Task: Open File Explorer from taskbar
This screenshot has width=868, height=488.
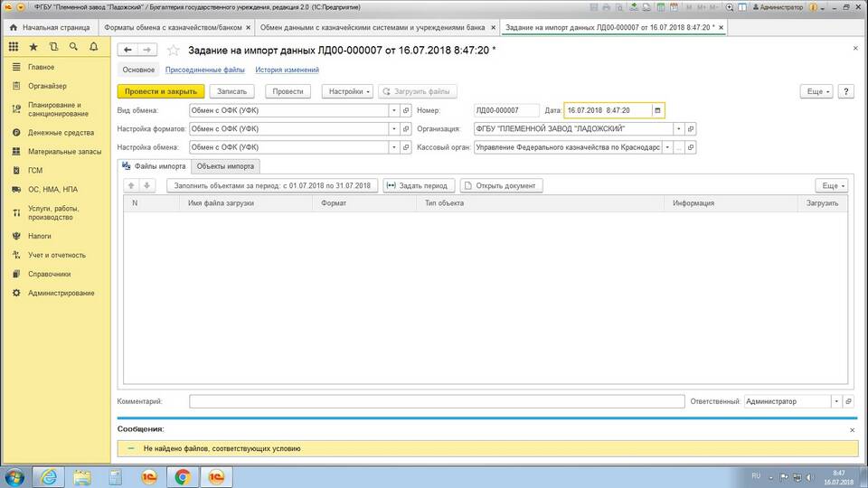Action: 82,477
